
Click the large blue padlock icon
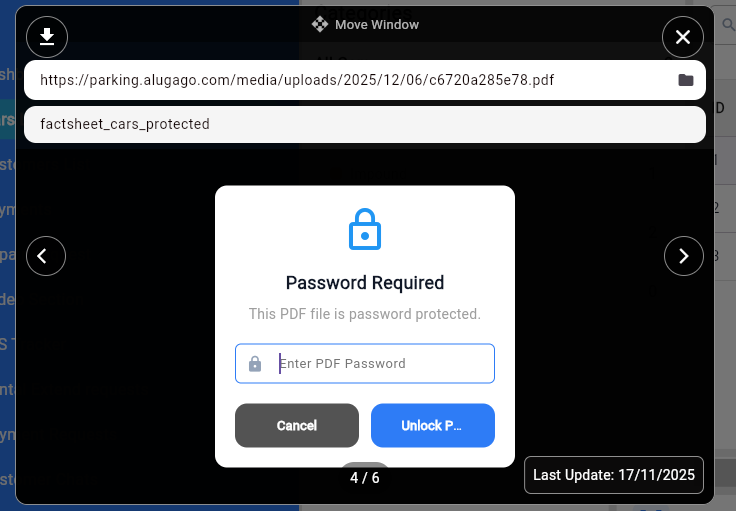tap(365, 229)
